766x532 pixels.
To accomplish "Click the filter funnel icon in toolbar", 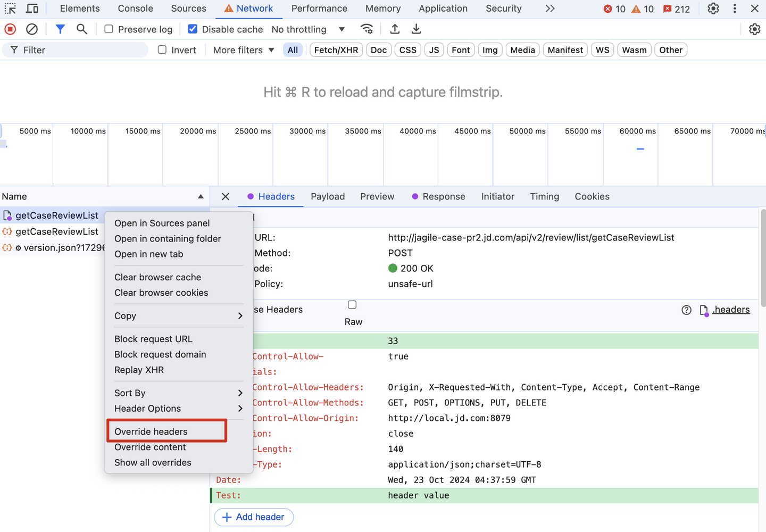I will pos(60,29).
